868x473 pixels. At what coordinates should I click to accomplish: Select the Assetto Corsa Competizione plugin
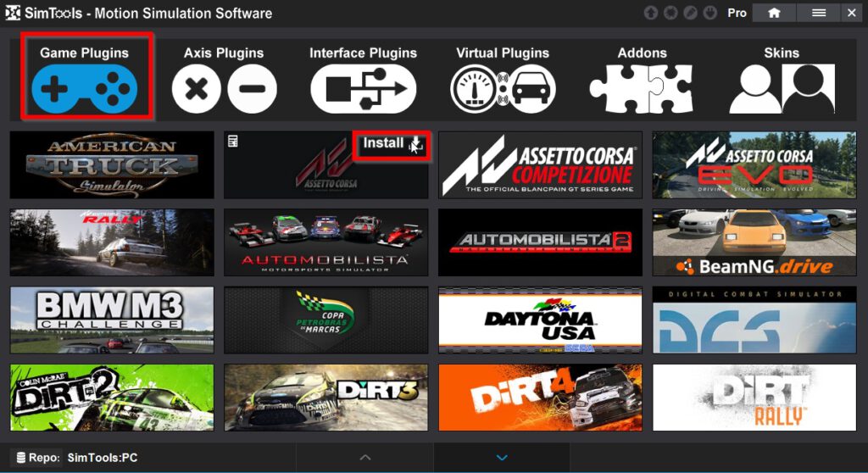point(540,165)
